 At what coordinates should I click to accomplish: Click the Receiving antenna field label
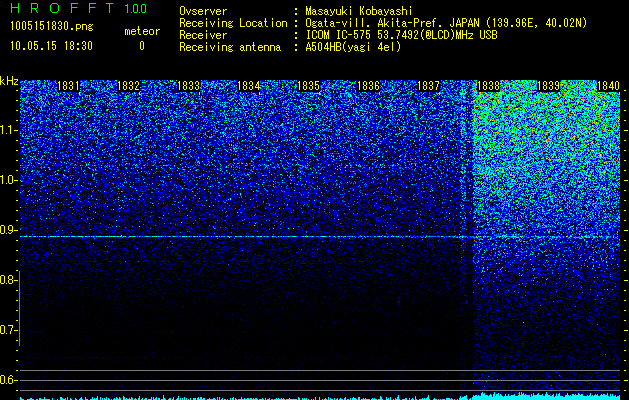(230, 47)
